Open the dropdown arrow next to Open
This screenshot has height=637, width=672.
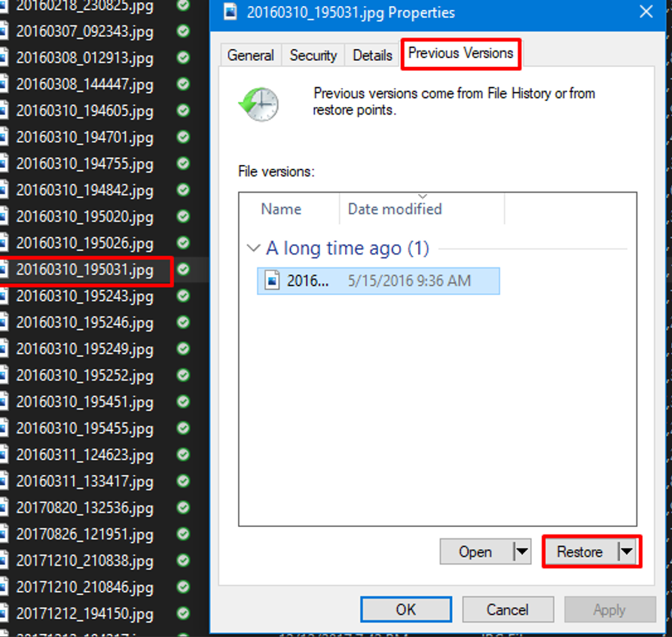pyautogui.click(x=522, y=552)
